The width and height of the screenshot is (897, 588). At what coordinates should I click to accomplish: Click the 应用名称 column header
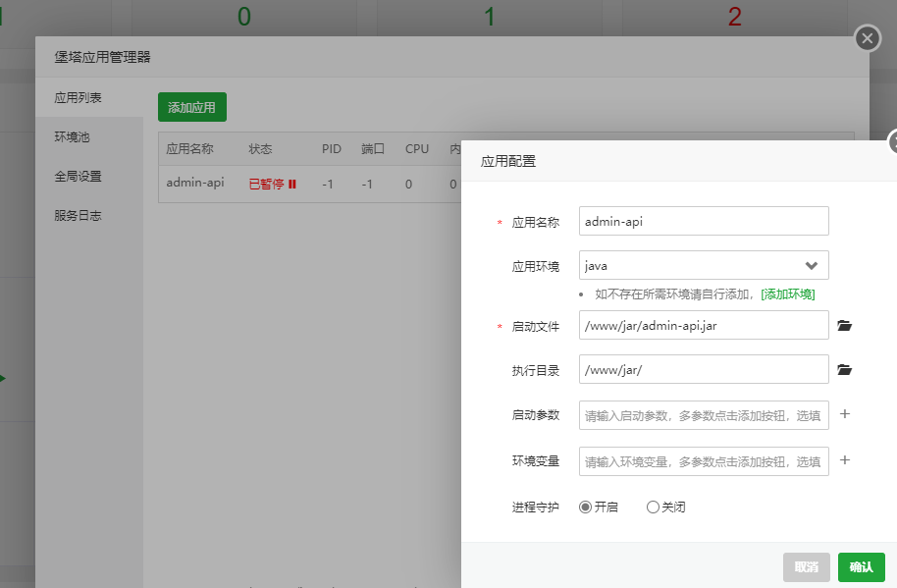point(190,148)
